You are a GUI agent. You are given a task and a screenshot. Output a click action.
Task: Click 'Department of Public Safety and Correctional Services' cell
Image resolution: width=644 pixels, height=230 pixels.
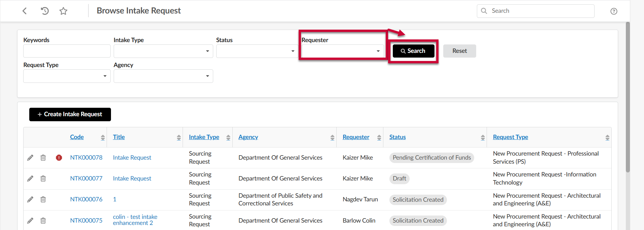pyautogui.click(x=280, y=199)
